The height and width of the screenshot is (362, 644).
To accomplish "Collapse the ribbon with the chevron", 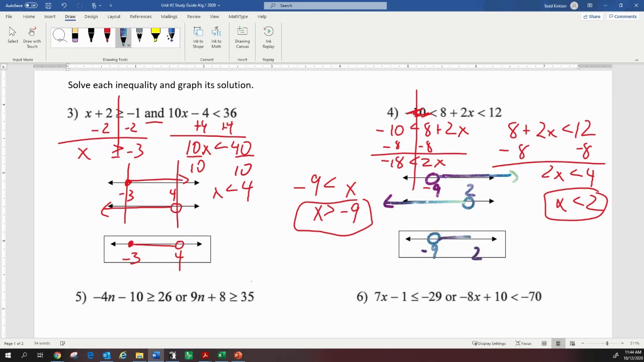I will tap(636, 60).
